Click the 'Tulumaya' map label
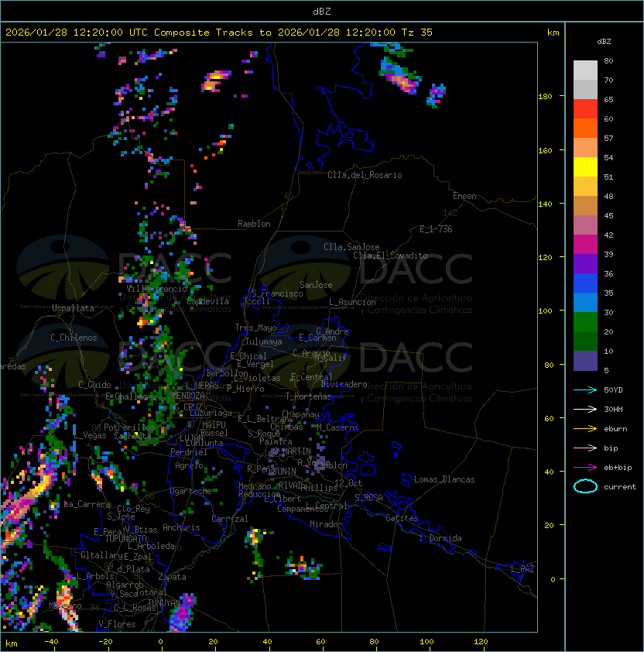The width and height of the screenshot is (644, 652). click(264, 341)
